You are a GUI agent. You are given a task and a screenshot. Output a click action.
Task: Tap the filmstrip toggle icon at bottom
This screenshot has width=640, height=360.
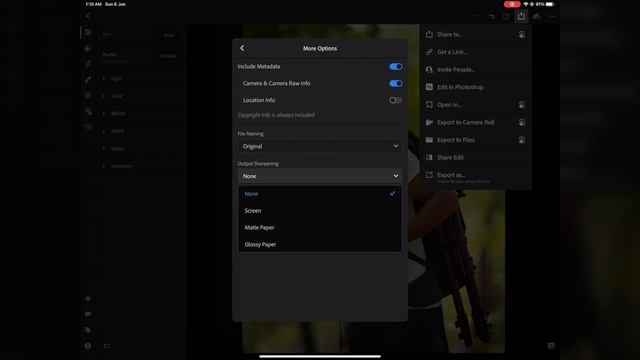[107, 346]
